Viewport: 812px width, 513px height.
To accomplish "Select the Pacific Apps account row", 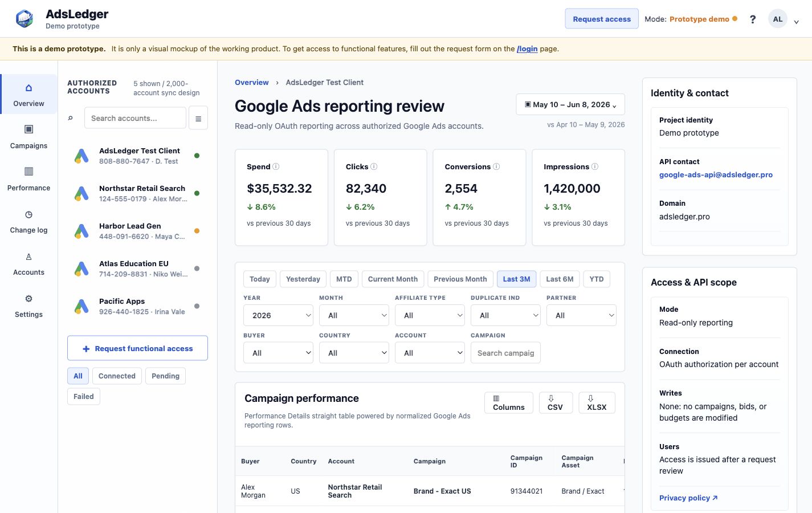I will [137, 306].
